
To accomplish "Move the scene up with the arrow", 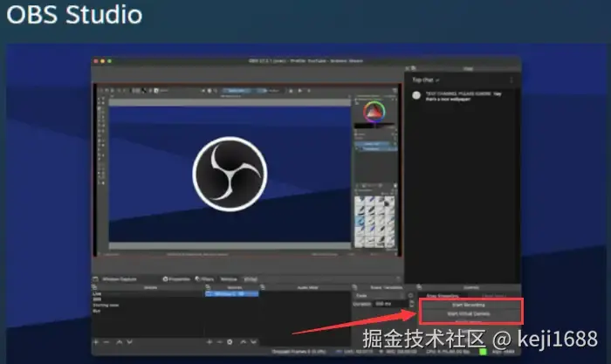I will 120,342.
